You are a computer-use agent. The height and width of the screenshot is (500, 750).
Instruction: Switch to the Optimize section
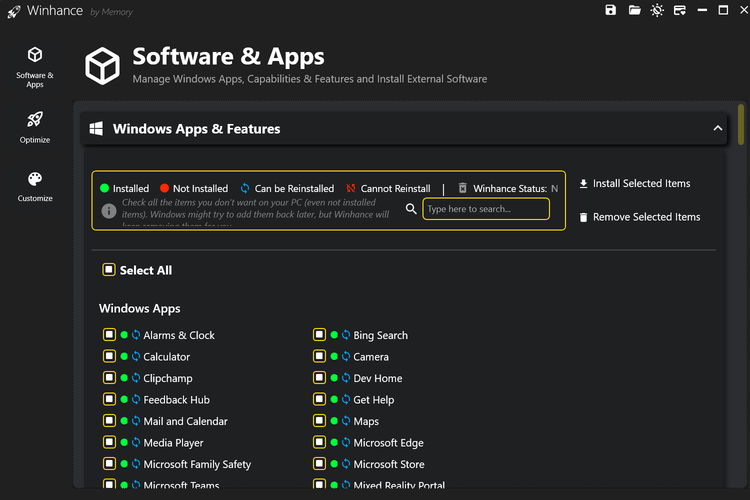pyautogui.click(x=35, y=127)
